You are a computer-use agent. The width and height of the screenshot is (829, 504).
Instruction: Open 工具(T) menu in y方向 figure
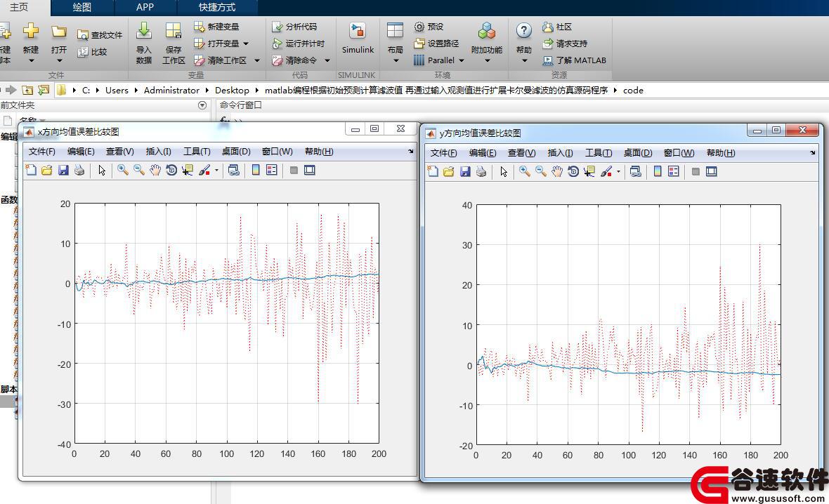point(599,153)
